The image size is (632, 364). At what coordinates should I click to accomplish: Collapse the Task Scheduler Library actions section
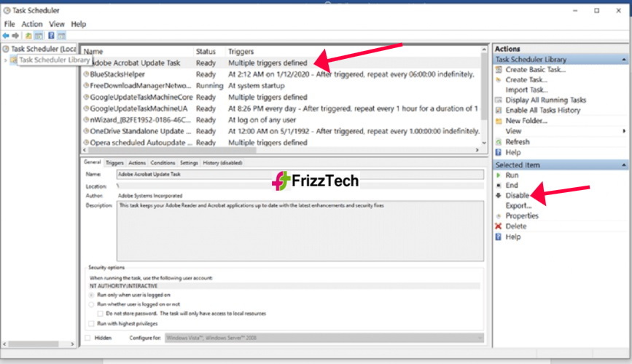(x=623, y=60)
